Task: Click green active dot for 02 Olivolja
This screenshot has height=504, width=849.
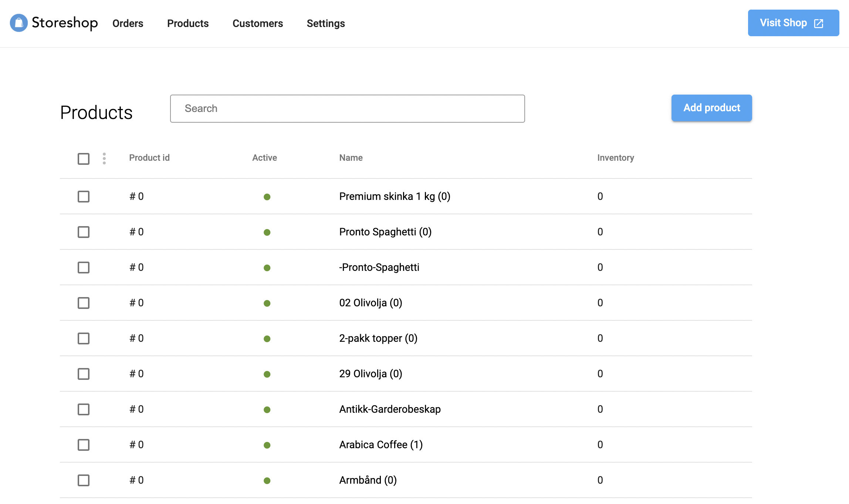Action: point(267,303)
